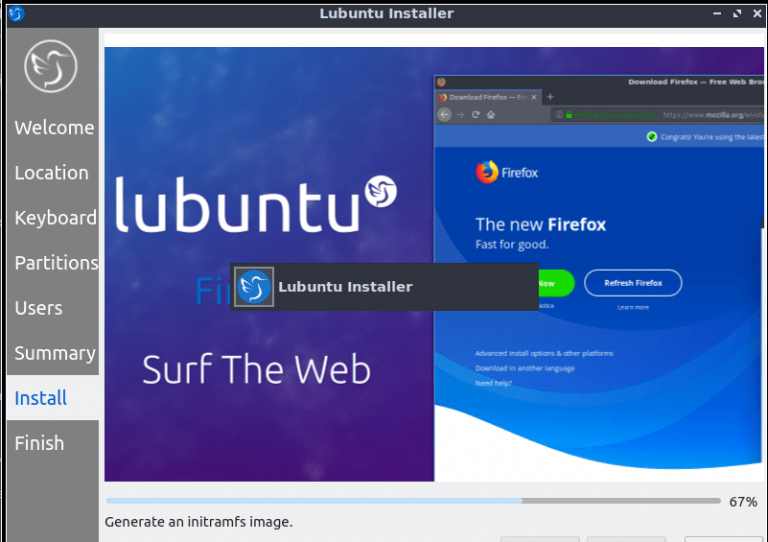The width and height of the screenshot is (768, 542).
Task: Close the Lubuntu Installer window
Action: [757, 14]
